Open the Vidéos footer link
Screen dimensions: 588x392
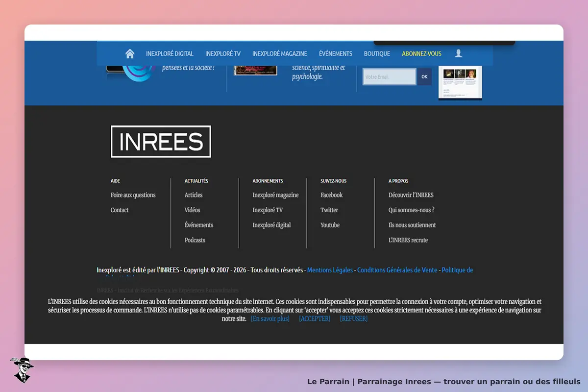click(x=193, y=210)
